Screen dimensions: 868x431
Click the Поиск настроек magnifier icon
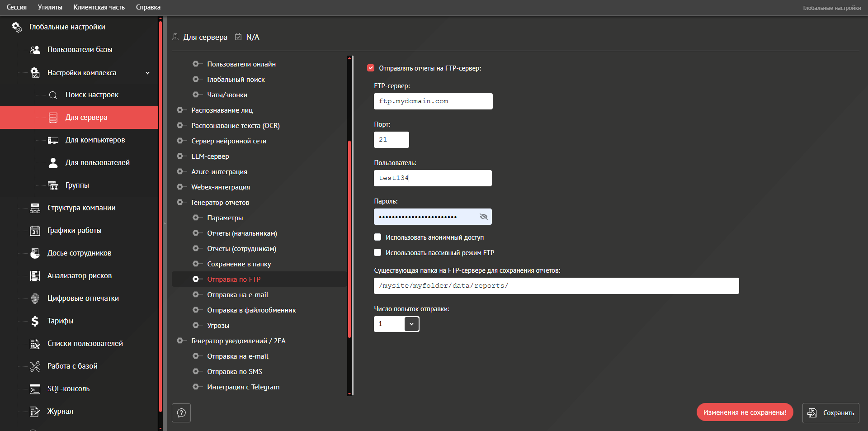[53, 95]
